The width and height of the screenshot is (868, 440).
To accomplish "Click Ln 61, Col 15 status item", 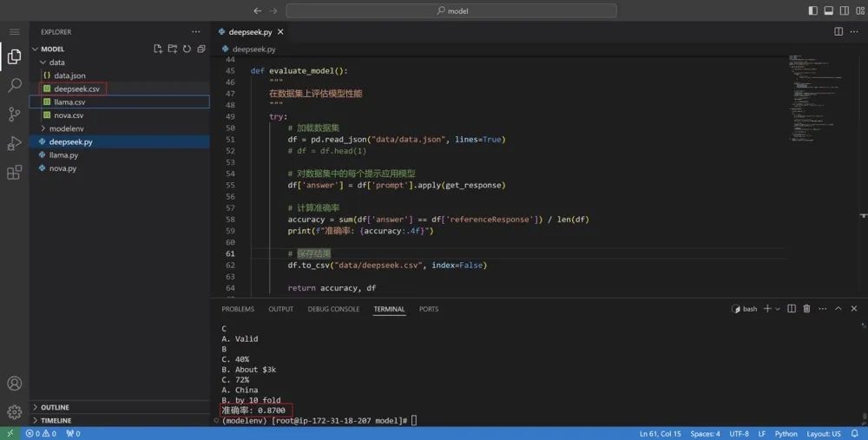I will point(660,433).
